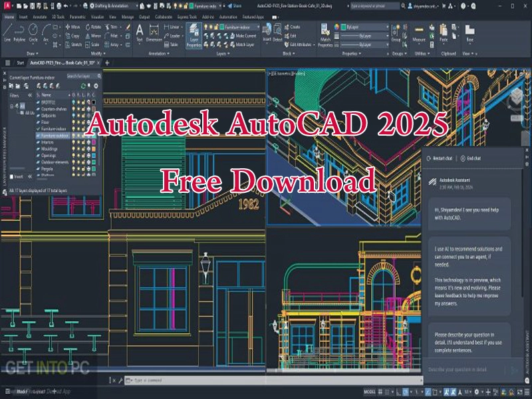The height and width of the screenshot is (399, 532).
Task: Click the Array tool
Action: click(x=112, y=45)
